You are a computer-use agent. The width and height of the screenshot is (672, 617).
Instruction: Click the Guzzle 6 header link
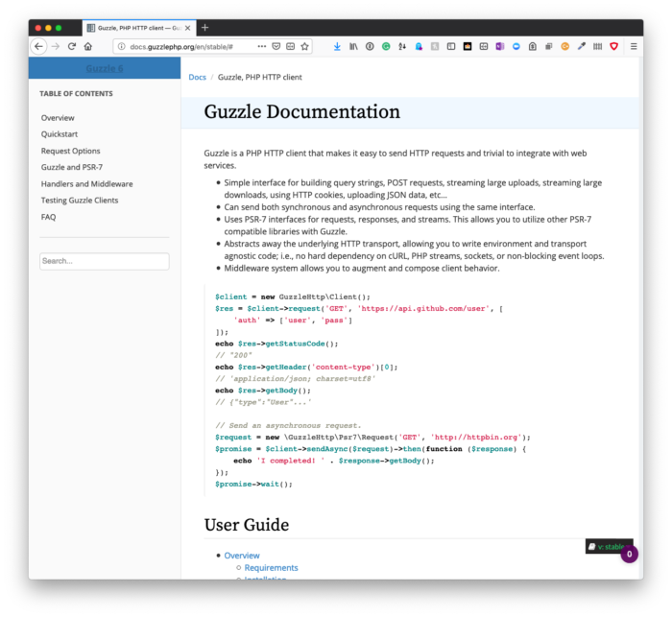point(104,68)
